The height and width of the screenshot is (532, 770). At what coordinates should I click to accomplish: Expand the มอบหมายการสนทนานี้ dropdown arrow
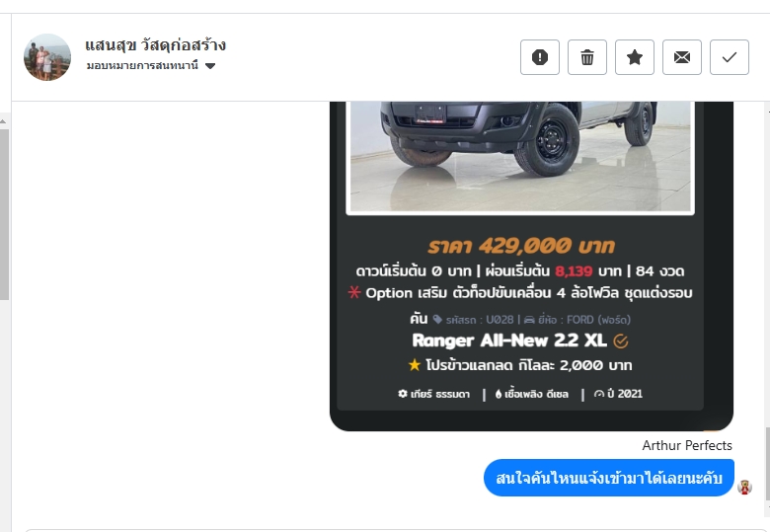[210, 66]
